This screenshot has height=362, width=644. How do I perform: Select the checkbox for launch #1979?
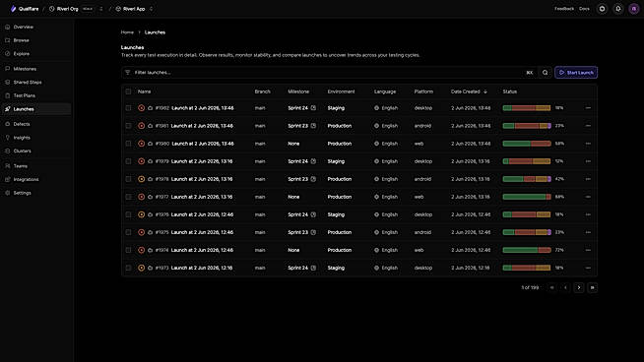[129, 161]
